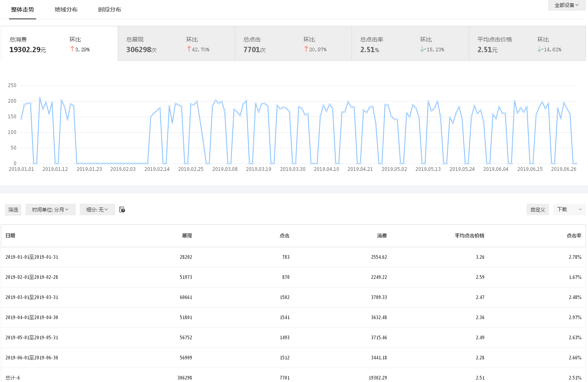Click the 日期 column header
588x382 pixels.
pyautogui.click(x=10, y=235)
